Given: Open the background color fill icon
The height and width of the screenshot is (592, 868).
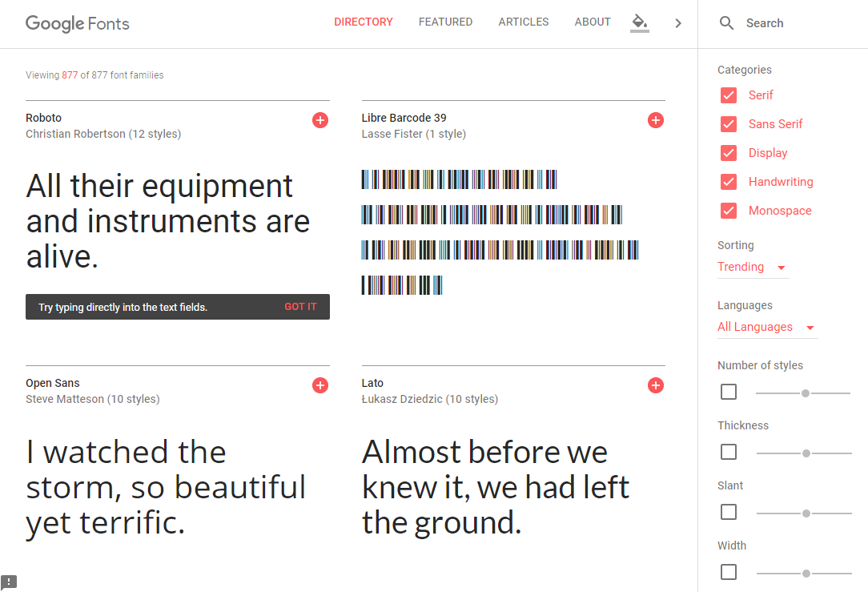Looking at the screenshot, I should (639, 23).
